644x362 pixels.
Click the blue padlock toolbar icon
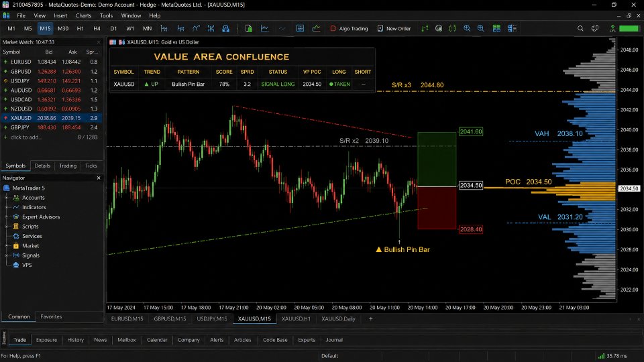tap(225, 28)
